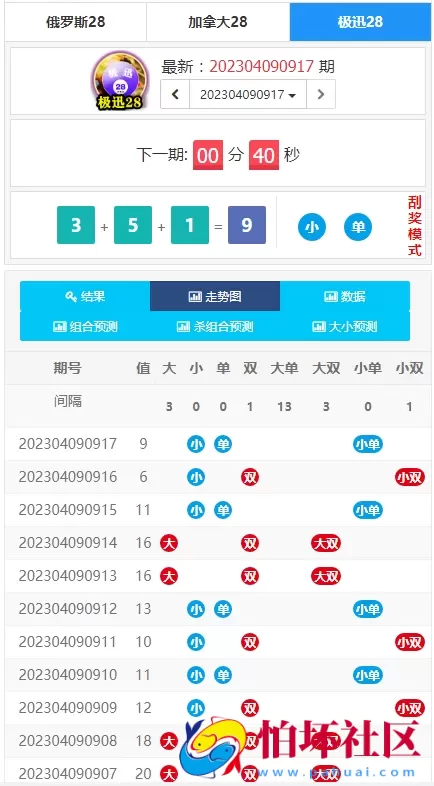
Task: Click the 单 badge in row 202304090917
Action: pos(223,444)
